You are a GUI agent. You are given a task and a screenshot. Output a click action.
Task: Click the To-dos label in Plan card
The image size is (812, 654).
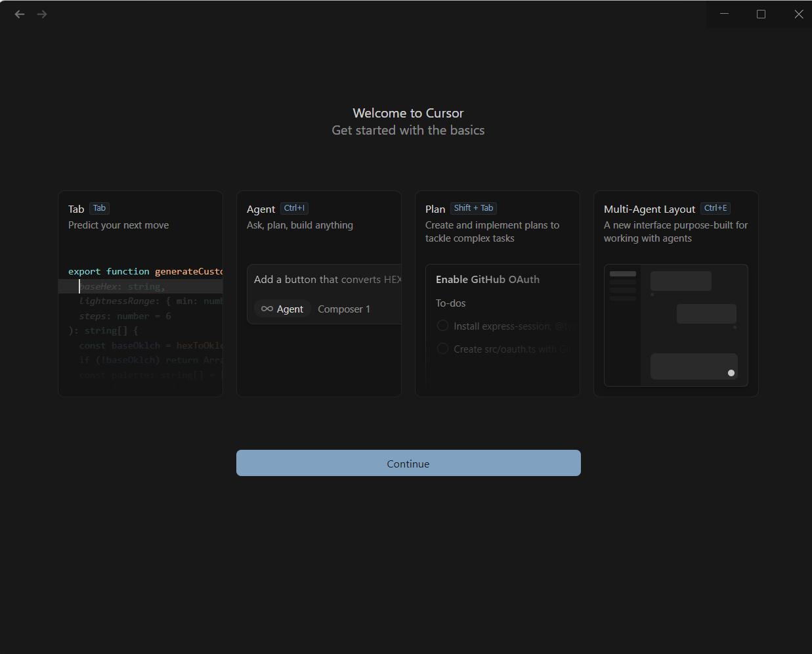click(450, 303)
